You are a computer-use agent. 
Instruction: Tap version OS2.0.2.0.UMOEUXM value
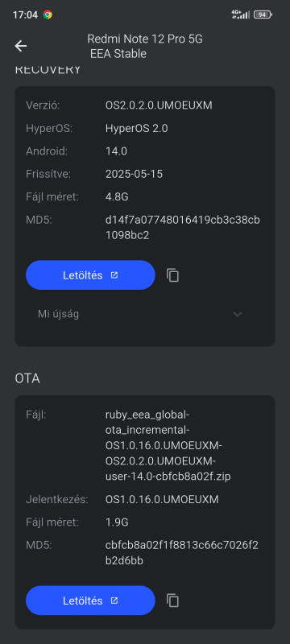159,105
